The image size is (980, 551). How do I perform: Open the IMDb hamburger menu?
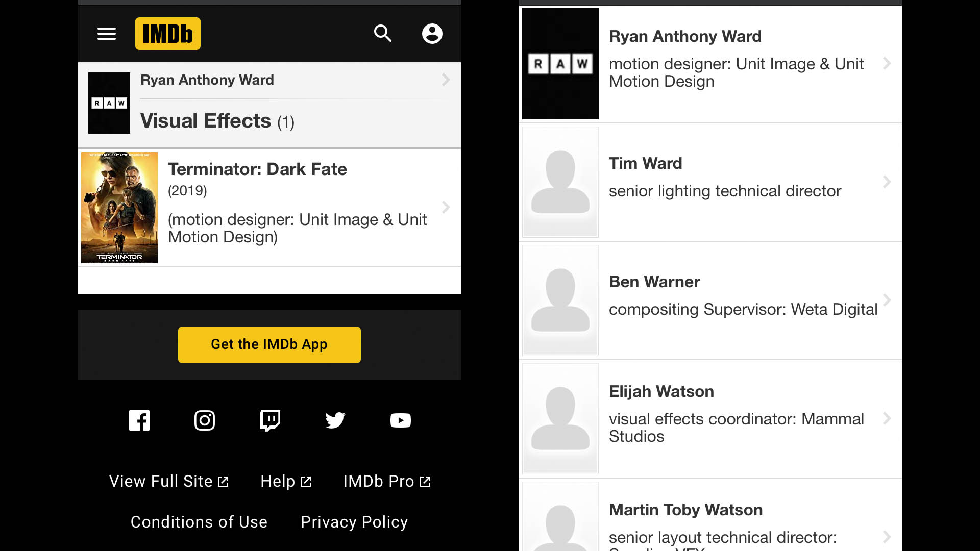pos(107,34)
